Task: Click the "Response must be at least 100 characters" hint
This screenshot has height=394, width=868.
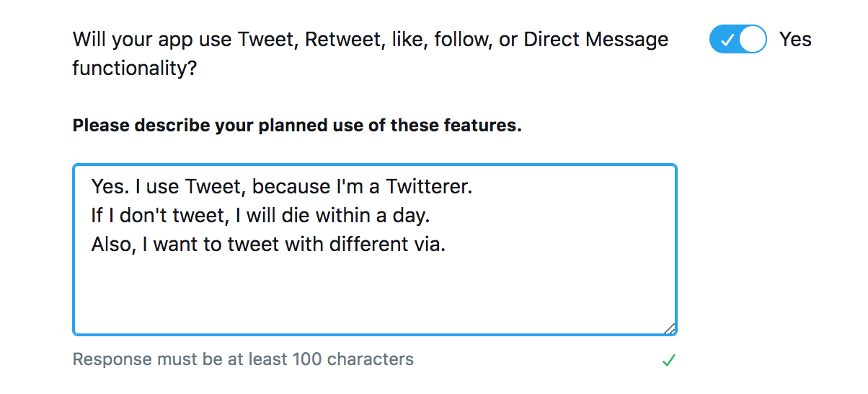Action: tap(243, 359)
